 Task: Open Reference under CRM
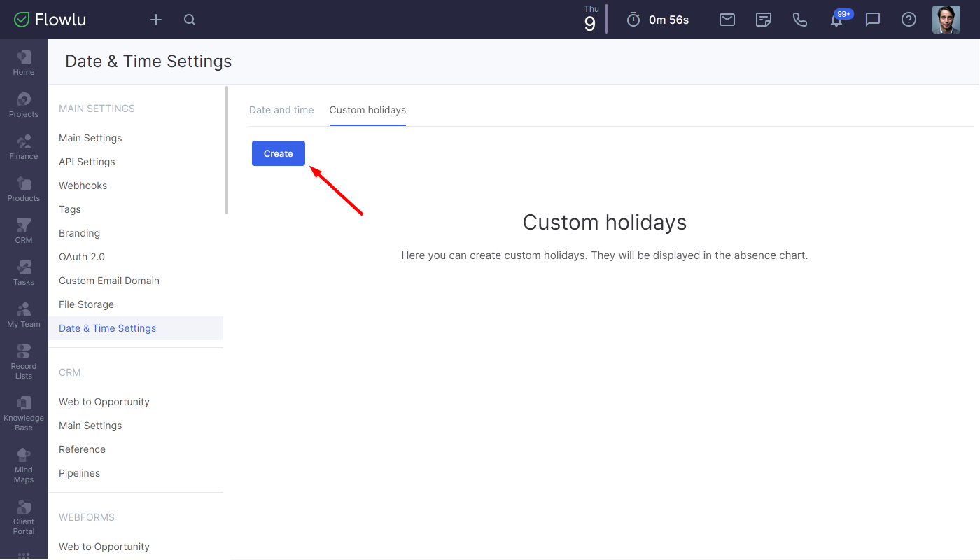[x=82, y=449]
